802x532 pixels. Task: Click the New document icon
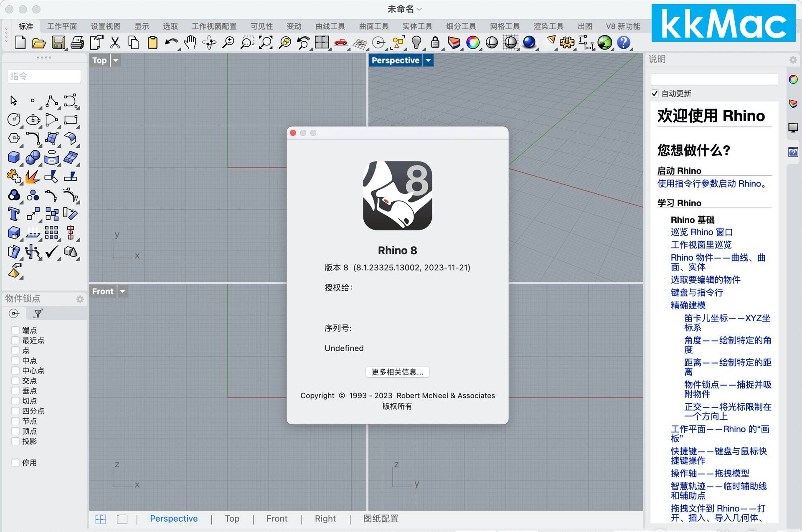20,43
